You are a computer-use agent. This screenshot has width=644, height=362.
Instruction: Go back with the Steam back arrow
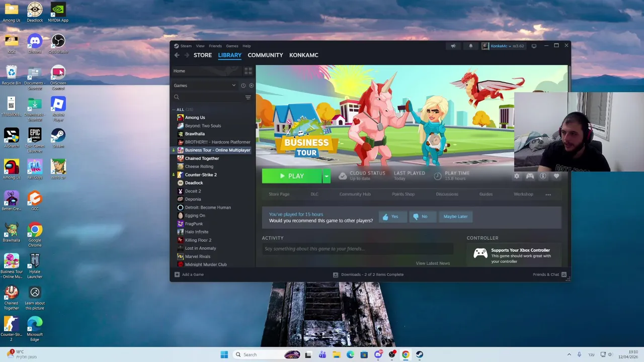[177, 55]
